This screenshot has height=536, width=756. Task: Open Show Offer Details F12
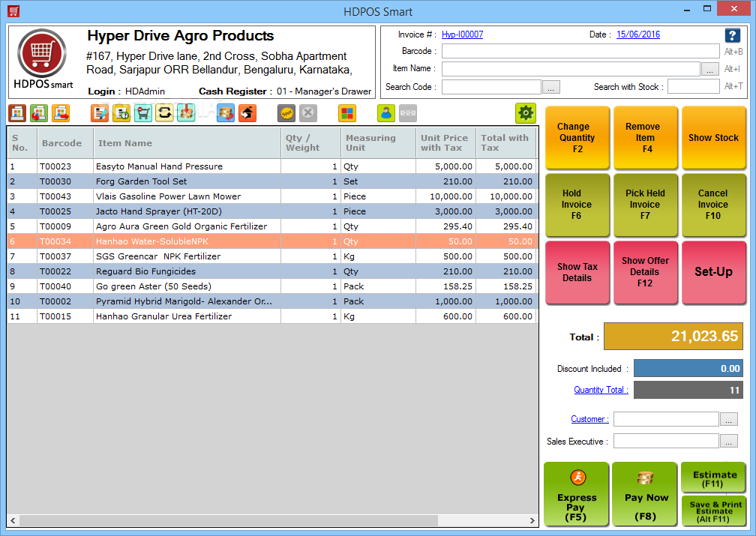point(646,272)
